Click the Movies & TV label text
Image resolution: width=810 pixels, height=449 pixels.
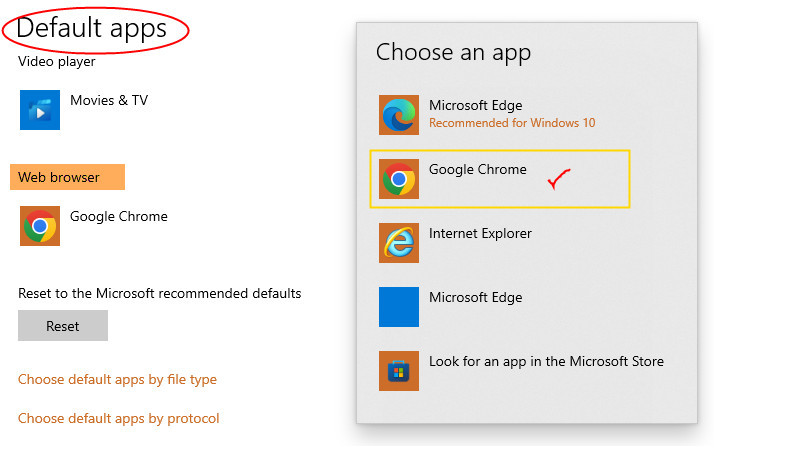(x=109, y=101)
